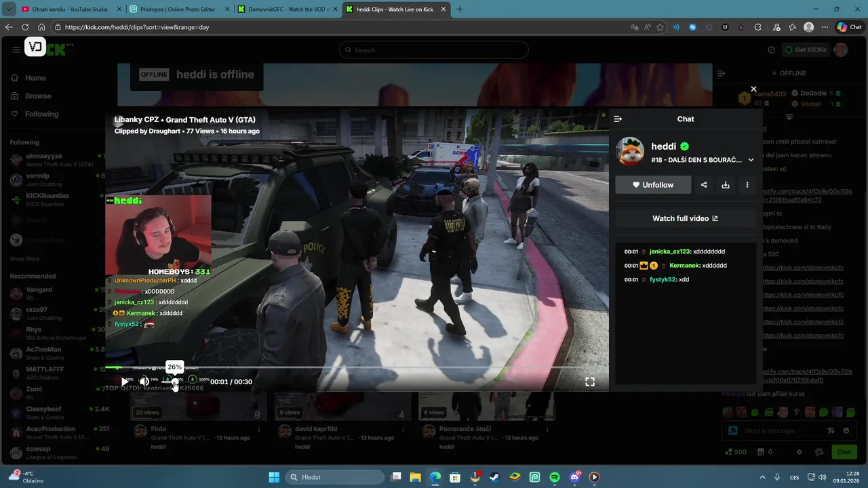Select the heddi Clips browser tab

395,9
